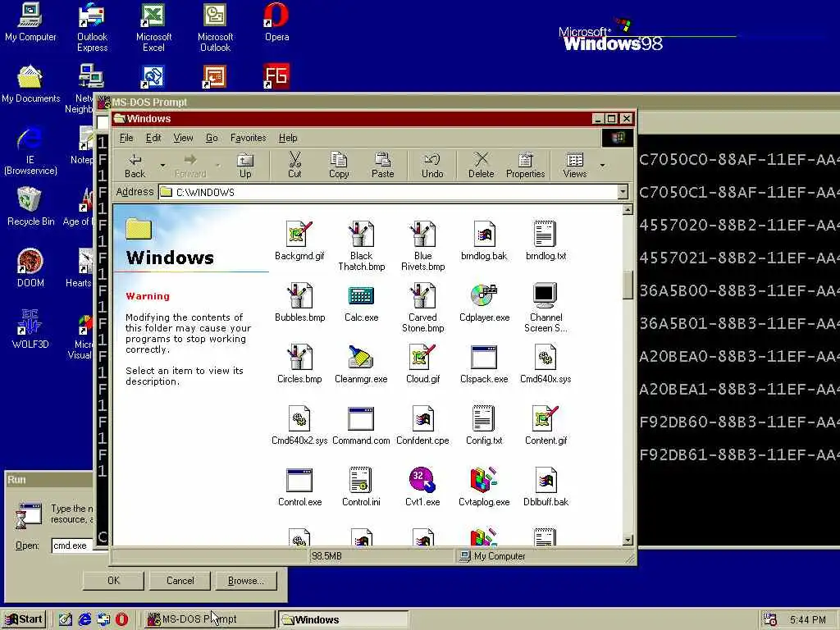Launch Opera from Quick Launch bar

coord(121,619)
